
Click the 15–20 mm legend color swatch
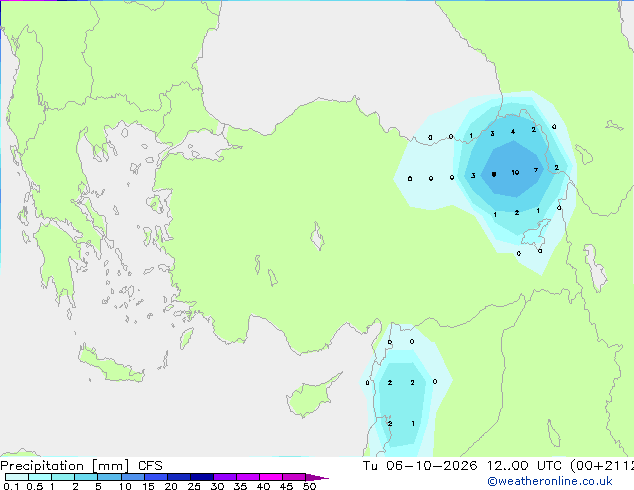click(x=155, y=477)
